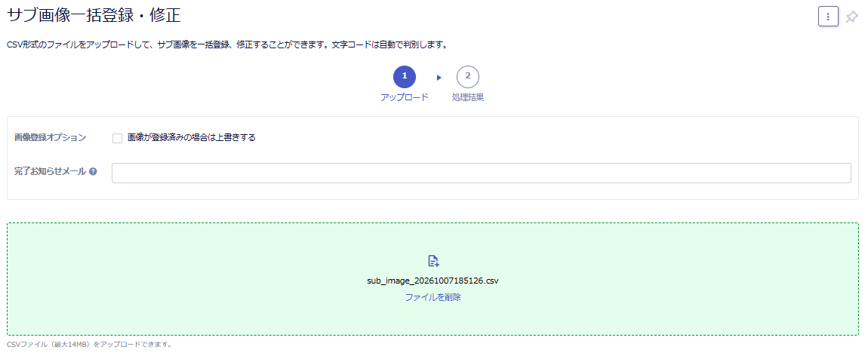Select step 2 処理結果 circle
The image size is (868, 362).
[x=468, y=77]
